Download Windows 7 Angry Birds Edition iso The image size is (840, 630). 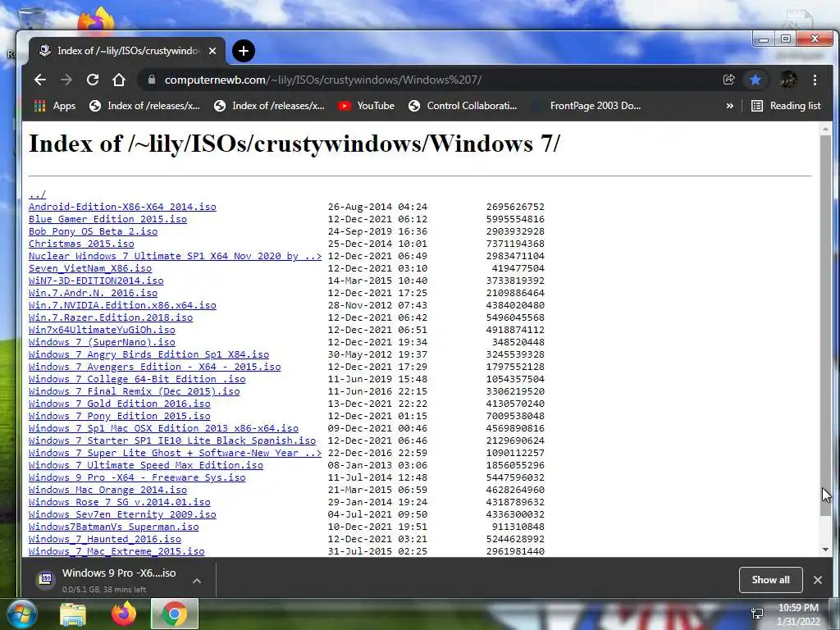(x=148, y=354)
